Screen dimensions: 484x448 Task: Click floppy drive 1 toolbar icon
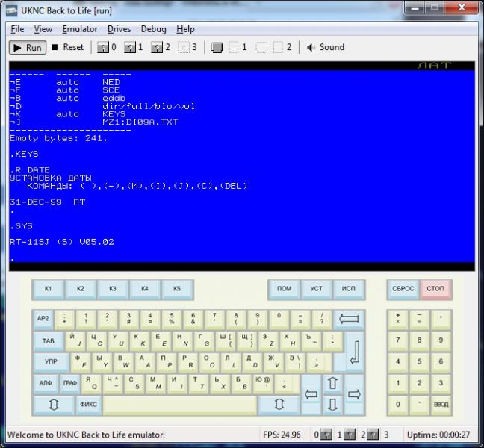134,47
